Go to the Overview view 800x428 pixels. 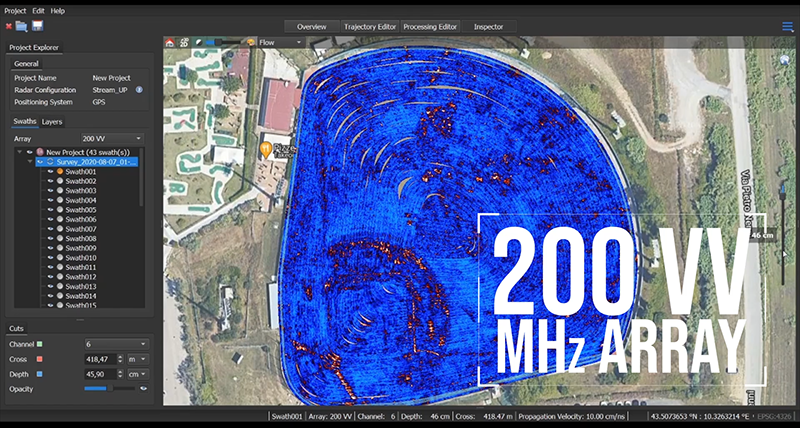coord(312,27)
